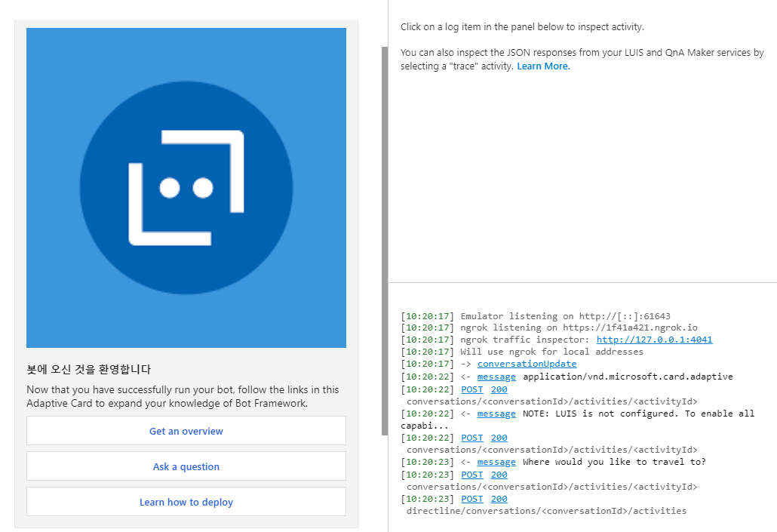Image resolution: width=777 pixels, height=532 pixels.
Task: Inspect the message log for card.adaptive
Action: coord(496,377)
